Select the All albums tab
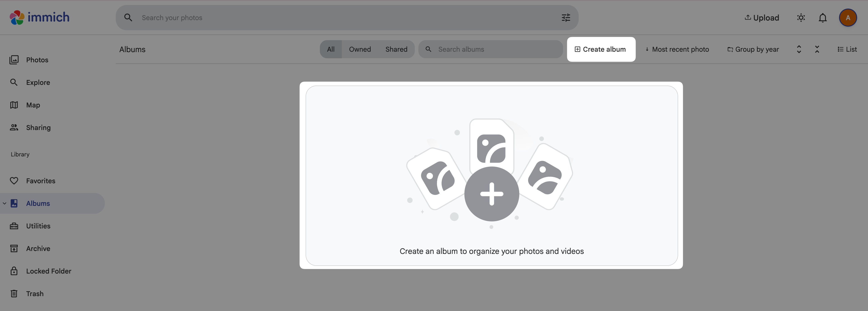 tap(330, 49)
